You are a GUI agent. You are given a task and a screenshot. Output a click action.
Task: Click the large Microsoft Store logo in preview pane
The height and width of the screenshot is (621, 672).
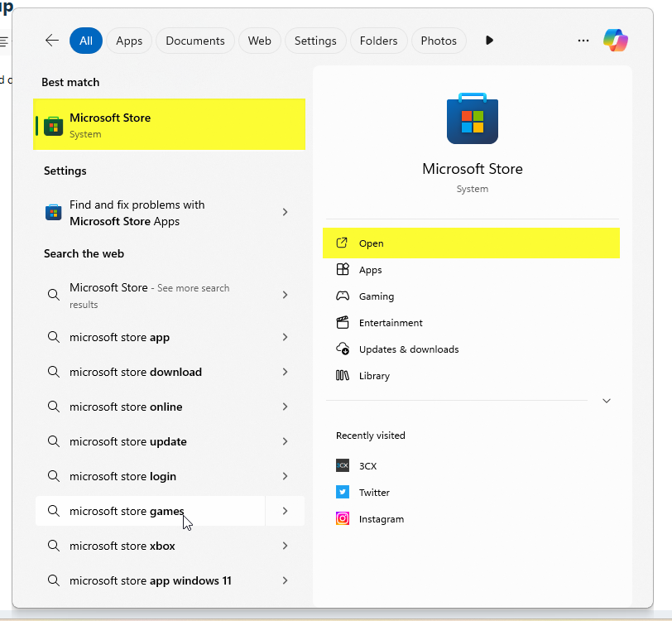tap(473, 118)
